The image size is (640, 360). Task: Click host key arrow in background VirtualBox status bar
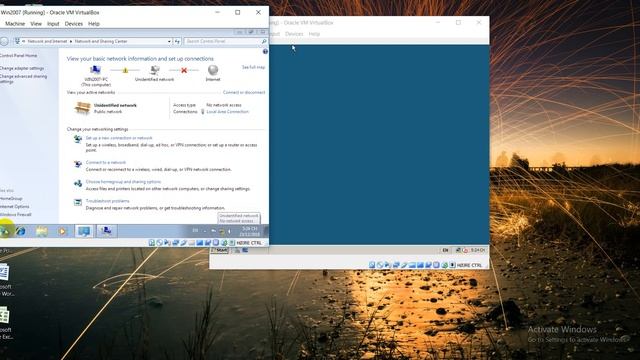click(452, 265)
